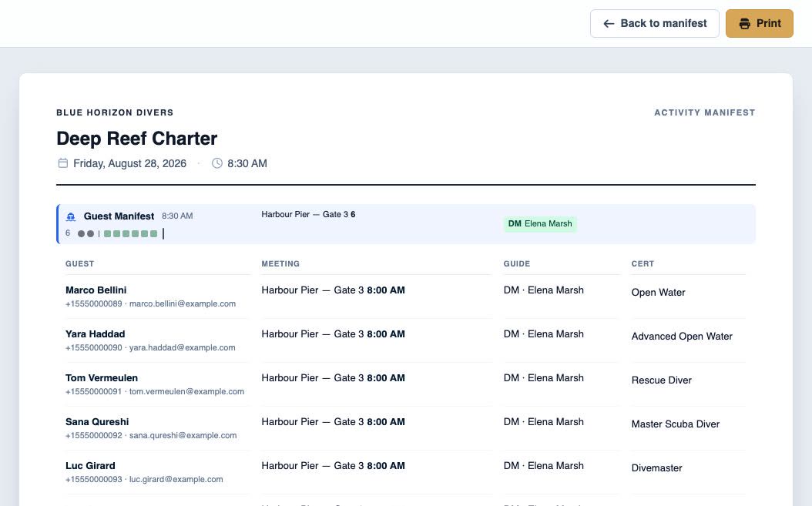Click the boat icon next to Guest Manifest

[x=71, y=216]
